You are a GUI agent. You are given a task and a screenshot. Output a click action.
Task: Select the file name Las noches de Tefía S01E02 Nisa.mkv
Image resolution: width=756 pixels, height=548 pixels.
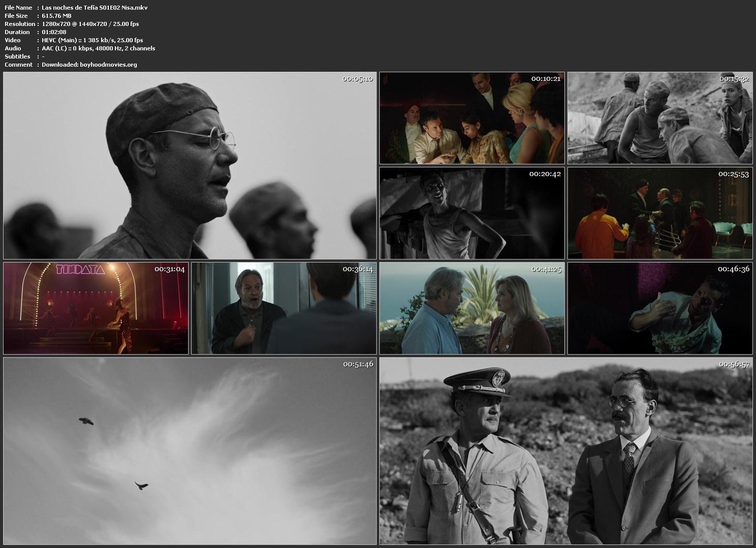[x=95, y=8]
